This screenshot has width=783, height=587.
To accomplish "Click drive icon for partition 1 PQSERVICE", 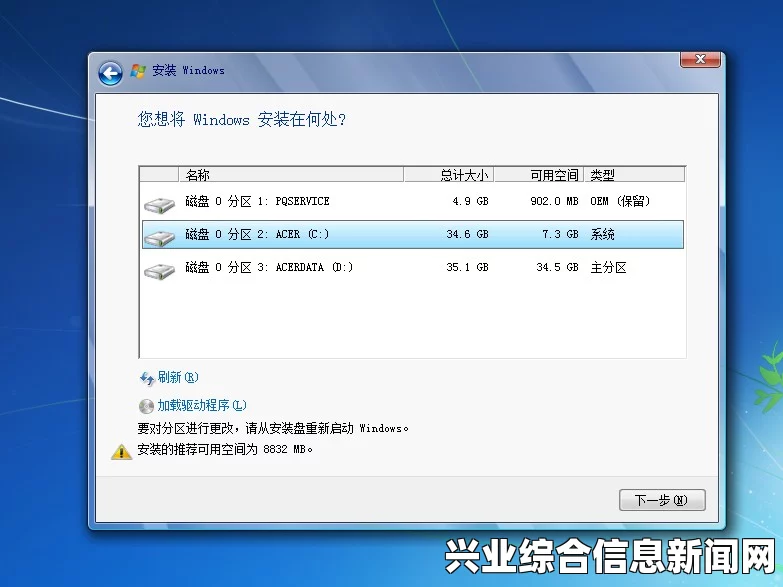I will pyautogui.click(x=159, y=205).
